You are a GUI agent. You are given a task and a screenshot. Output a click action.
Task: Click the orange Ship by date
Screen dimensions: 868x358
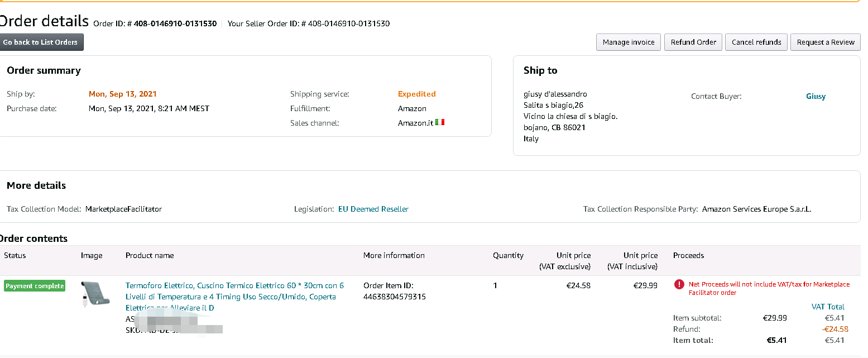tap(123, 94)
